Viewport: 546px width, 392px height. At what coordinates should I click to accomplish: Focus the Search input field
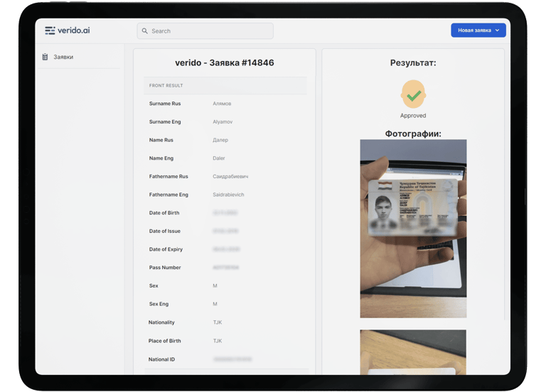(205, 31)
